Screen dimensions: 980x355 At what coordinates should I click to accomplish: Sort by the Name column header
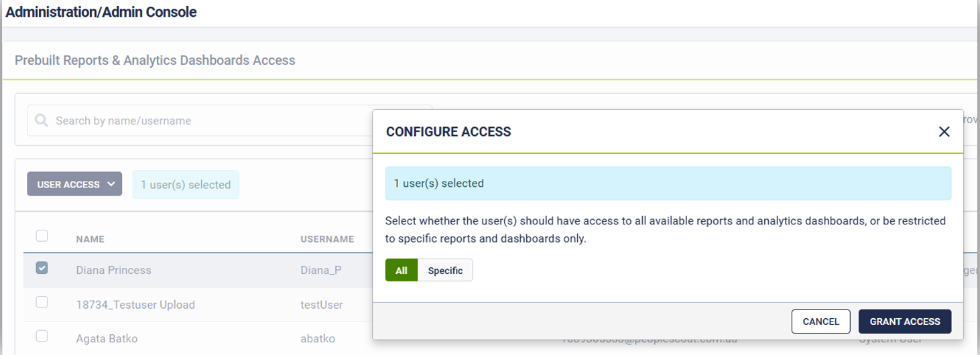[x=90, y=239]
